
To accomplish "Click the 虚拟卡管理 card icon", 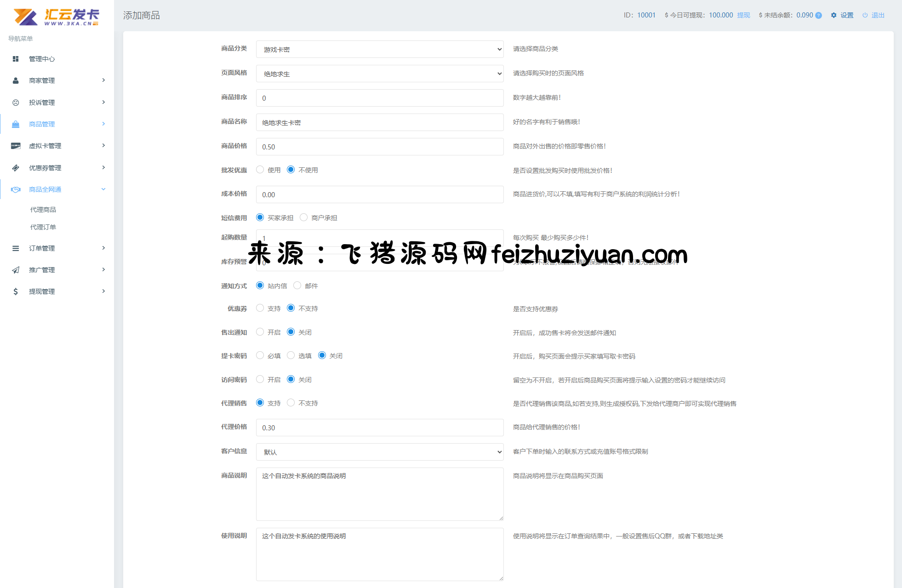I will click(x=16, y=146).
